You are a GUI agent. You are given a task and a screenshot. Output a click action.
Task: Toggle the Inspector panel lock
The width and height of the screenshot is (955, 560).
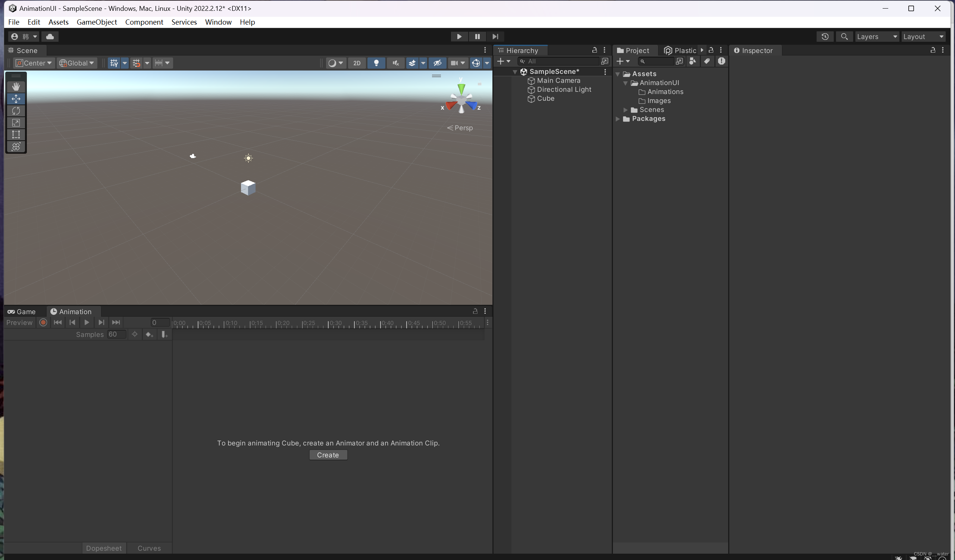pos(933,50)
